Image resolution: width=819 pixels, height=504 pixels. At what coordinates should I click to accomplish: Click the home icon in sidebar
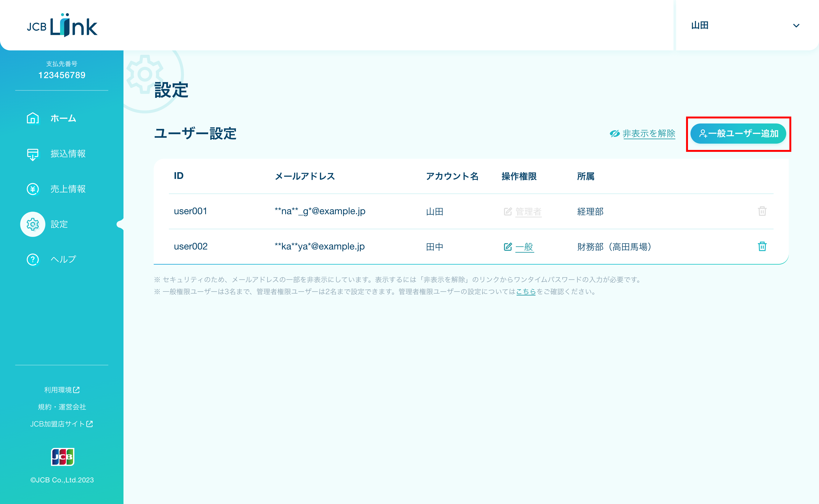click(33, 118)
